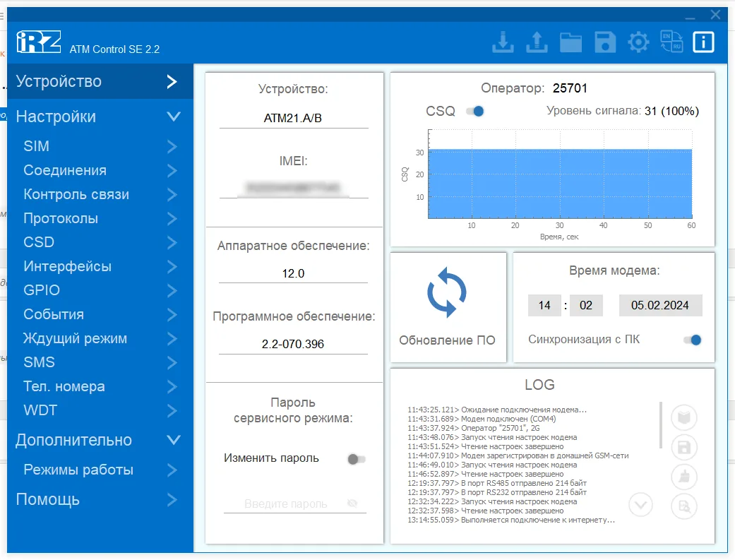Click the modem hours field 14
Image resolution: width=735 pixels, height=560 pixels.
(544, 305)
